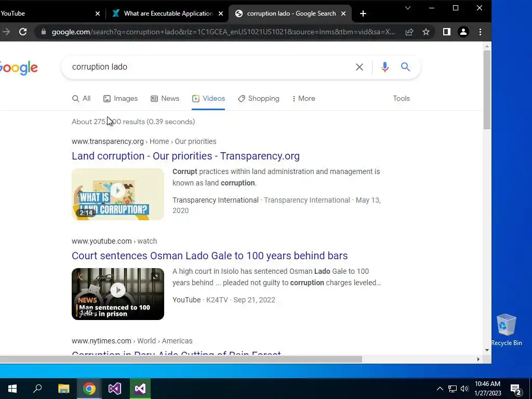This screenshot has width=532, height=399.
Task: Select Recycle Bin on the desktop
Action: click(507, 330)
